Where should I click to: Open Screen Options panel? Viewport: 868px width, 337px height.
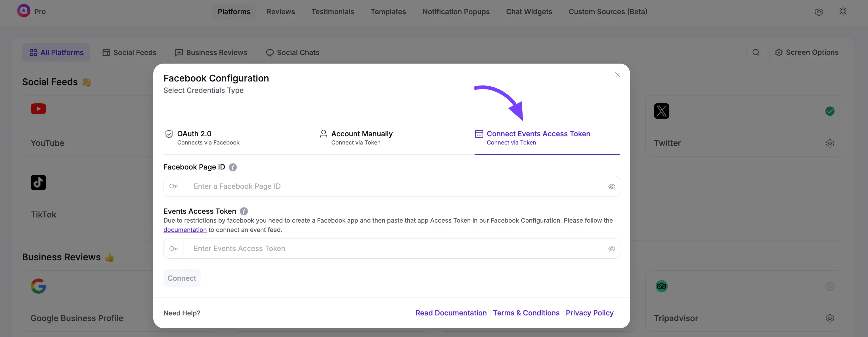point(806,53)
